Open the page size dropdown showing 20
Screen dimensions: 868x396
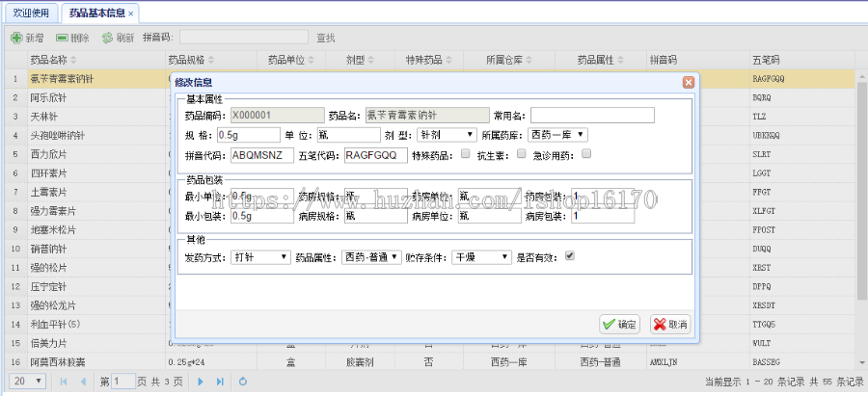(27, 382)
